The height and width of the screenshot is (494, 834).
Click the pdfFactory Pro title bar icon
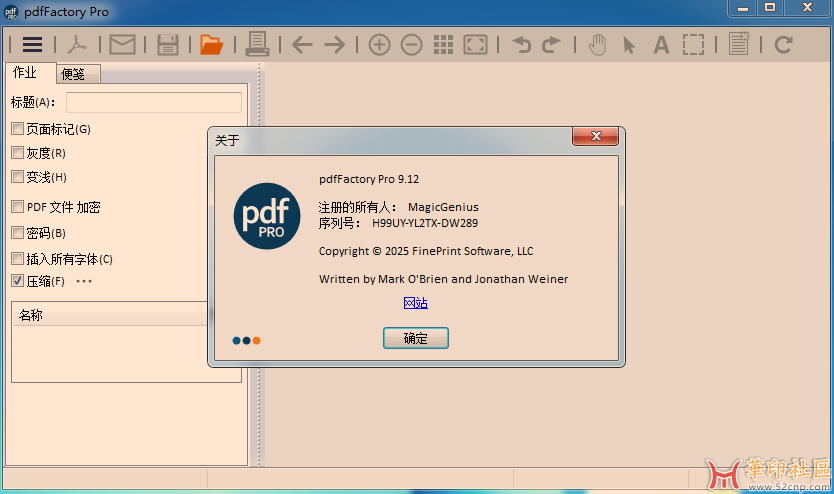11,12
